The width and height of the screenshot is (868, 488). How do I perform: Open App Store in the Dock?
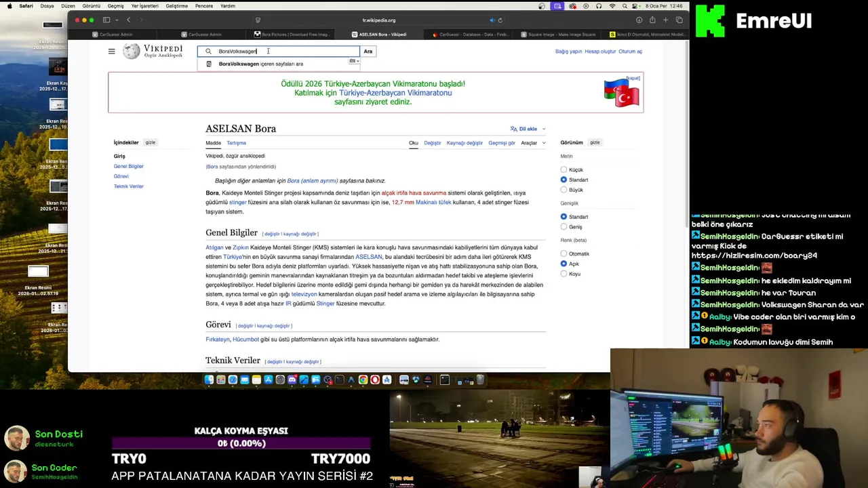click(x=269, y=380)
